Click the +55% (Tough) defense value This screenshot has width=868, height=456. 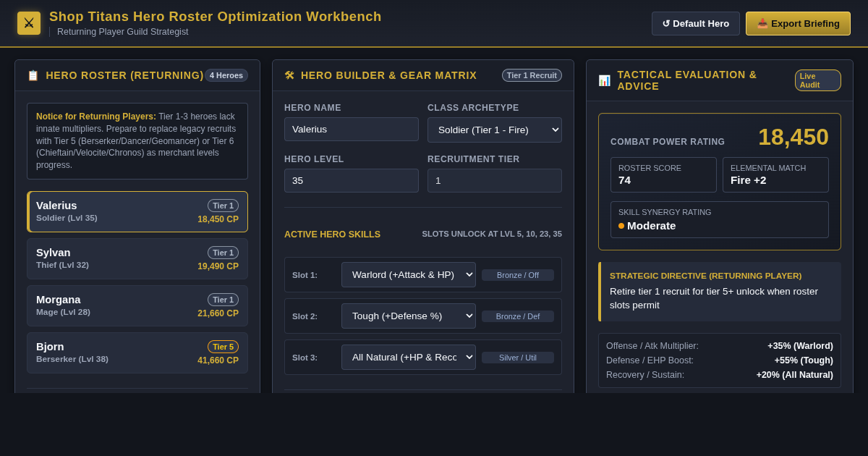[x=803, y=360]
